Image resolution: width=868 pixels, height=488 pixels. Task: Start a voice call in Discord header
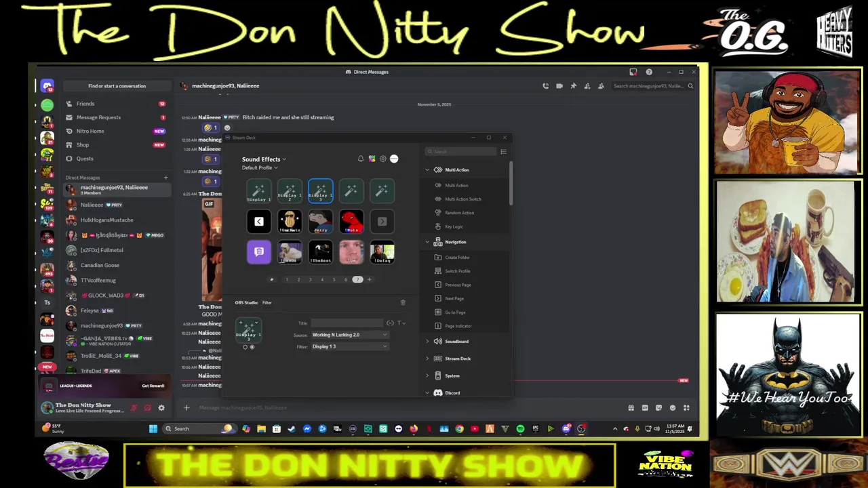pos(546,86)
